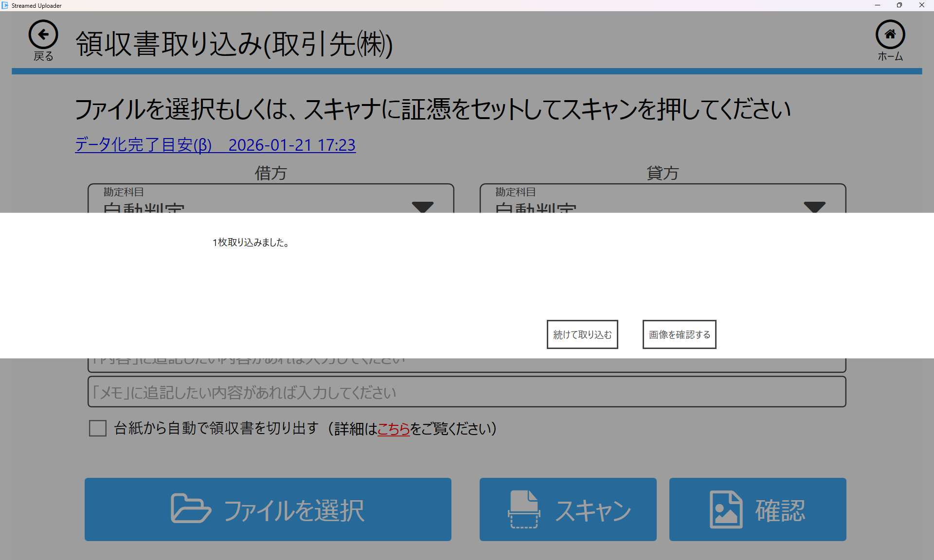Click the Streamed Uploader app icon in title bar
The width and height of the screenshot is (934, 560).
[x=5, y=5]
